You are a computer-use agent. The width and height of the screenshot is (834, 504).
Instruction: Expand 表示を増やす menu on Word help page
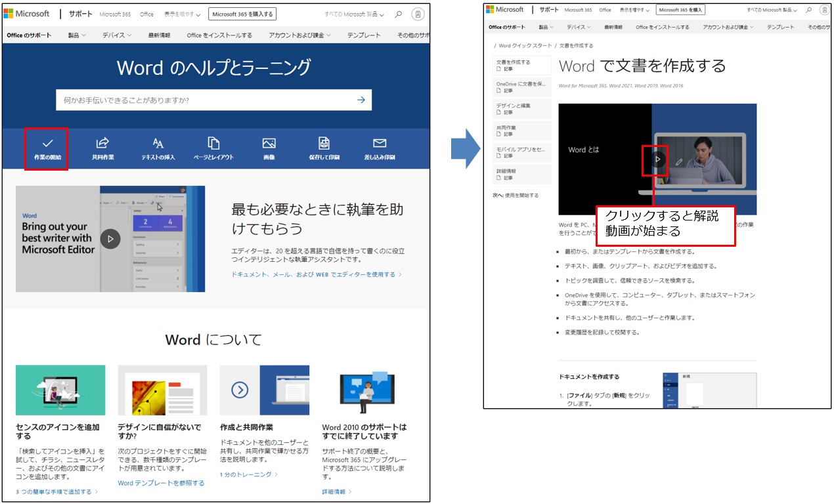(183, 14)
